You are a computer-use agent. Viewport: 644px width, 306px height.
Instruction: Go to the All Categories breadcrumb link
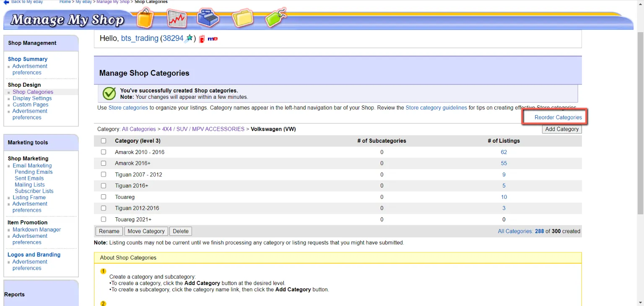tap(139, 129)
